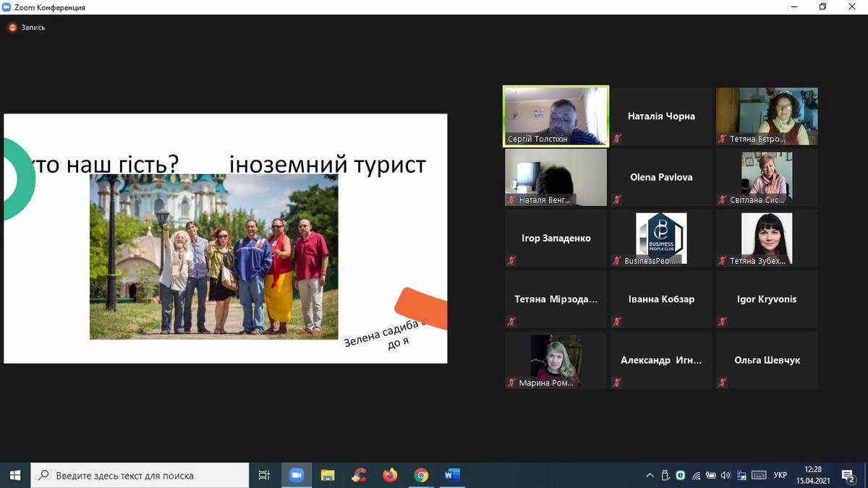
Task: Click muted microphone icon on Наталія Чорна tile
Action: click(617, 139)
